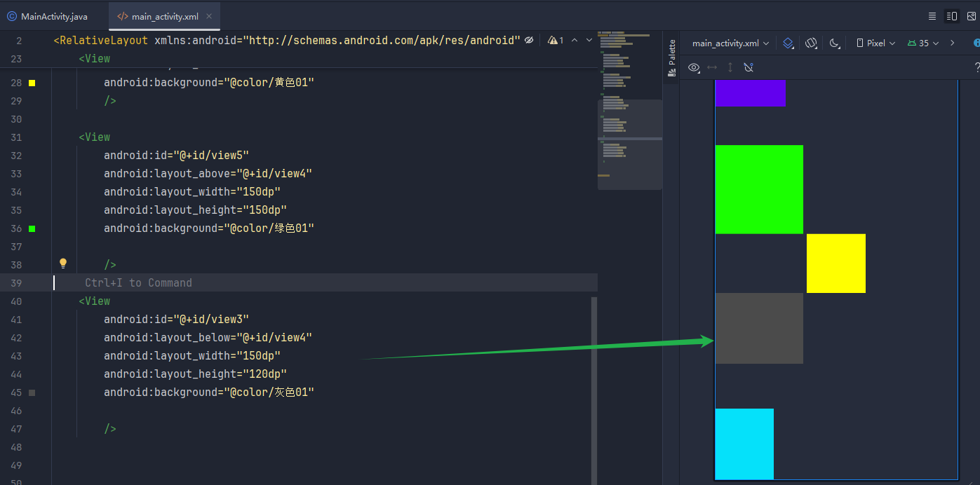
Task: Switch editor to Split view mode
Action: [951, 15]
